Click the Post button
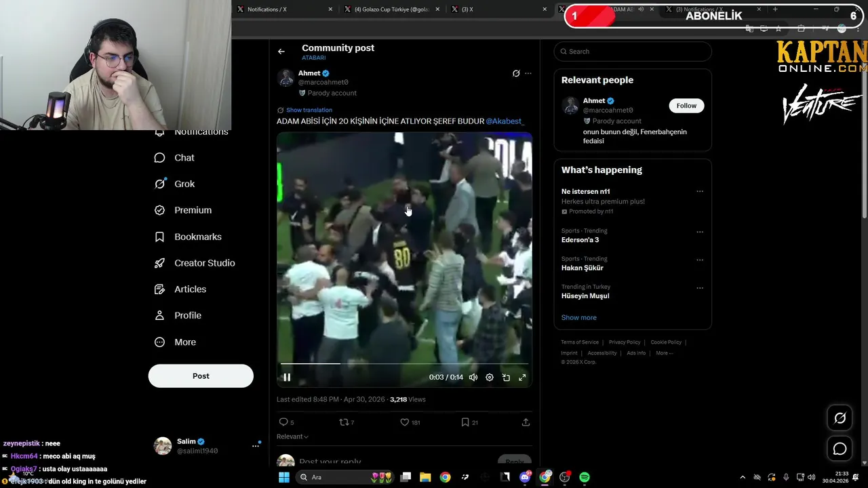 pos(201,376)
